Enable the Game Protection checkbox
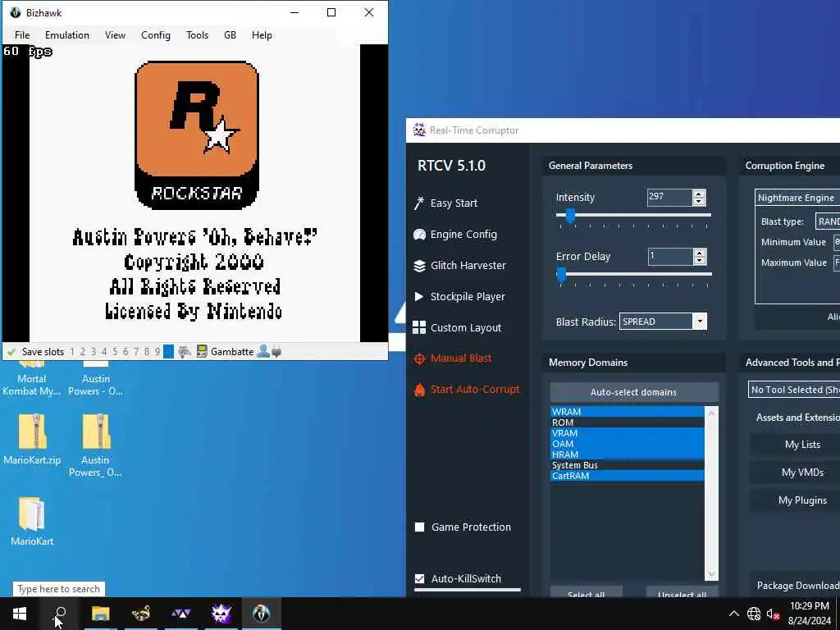 (x=419, y=527)
